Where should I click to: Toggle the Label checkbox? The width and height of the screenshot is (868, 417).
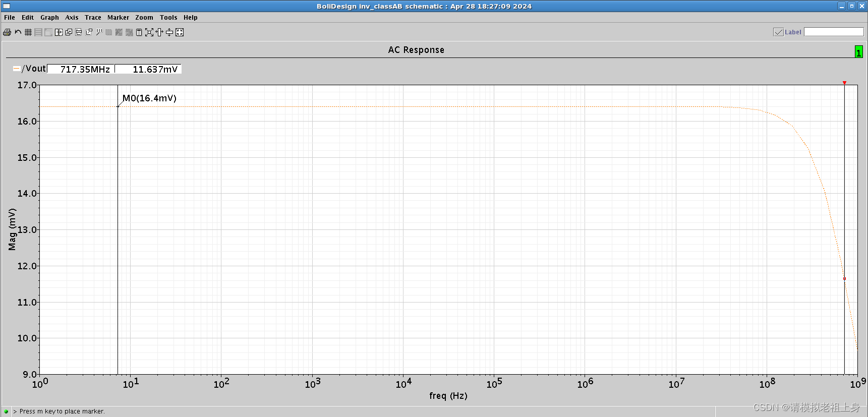click(x=778, y=32)
